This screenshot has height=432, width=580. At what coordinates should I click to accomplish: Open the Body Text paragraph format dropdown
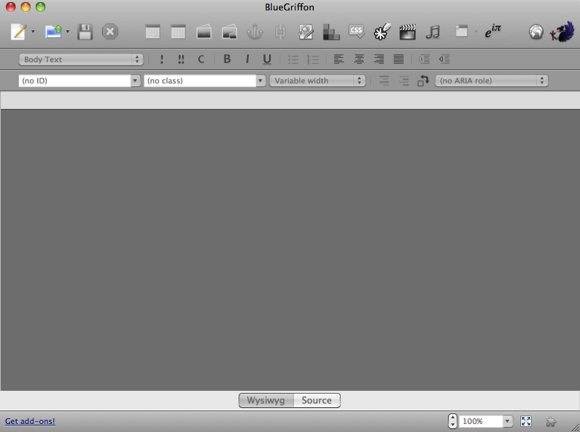[81, 59]
